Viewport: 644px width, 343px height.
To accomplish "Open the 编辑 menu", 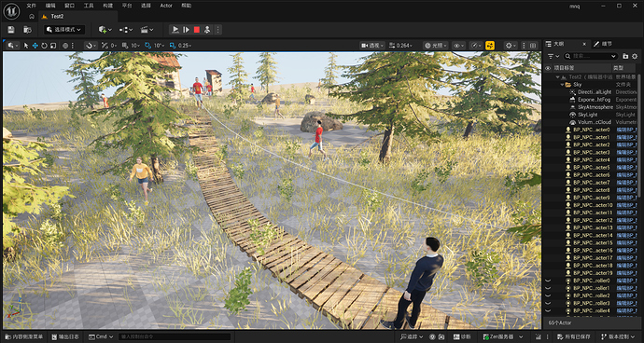I will 50,6.
